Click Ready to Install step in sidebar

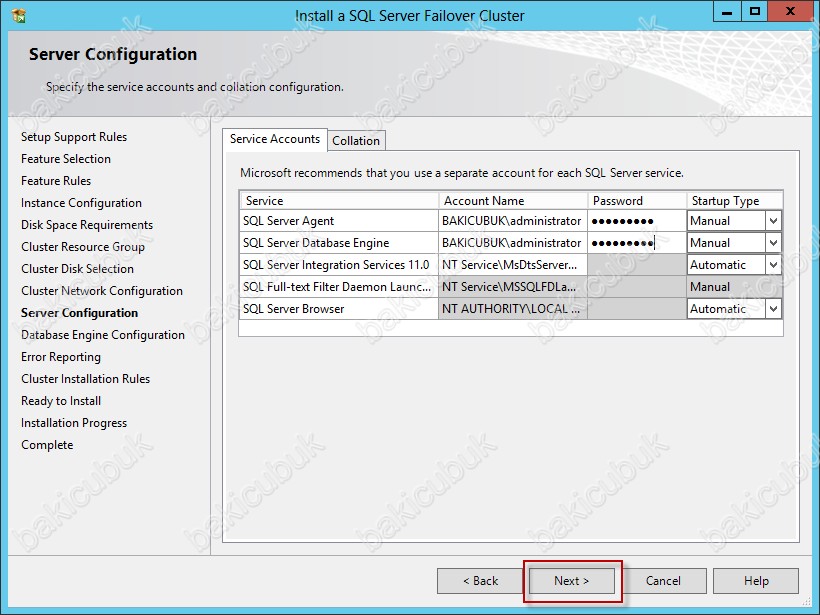pyautogui.click(x=61, y=401)
